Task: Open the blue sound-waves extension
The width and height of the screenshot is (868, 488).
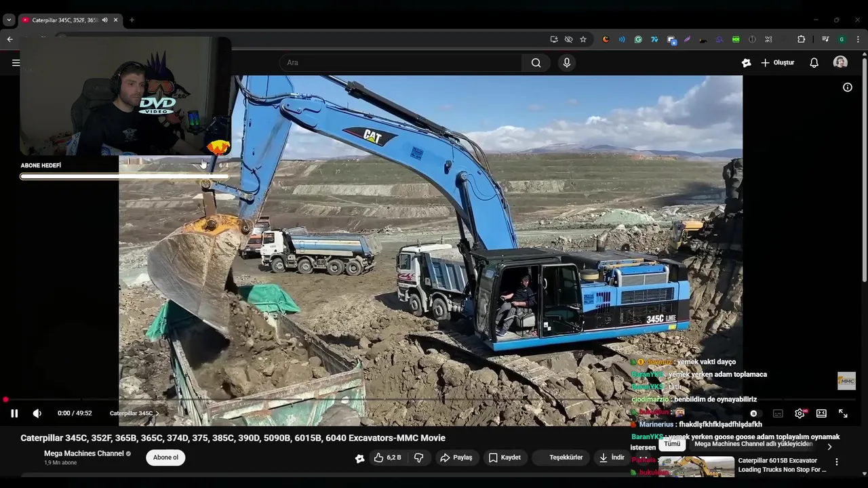Action: pyautogui.click(x=622, y=39)
